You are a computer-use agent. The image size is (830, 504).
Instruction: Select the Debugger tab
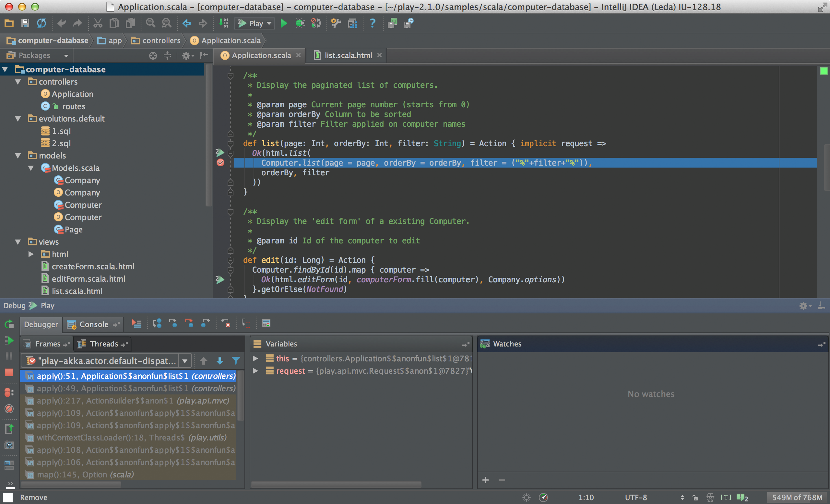coord(41,324)
